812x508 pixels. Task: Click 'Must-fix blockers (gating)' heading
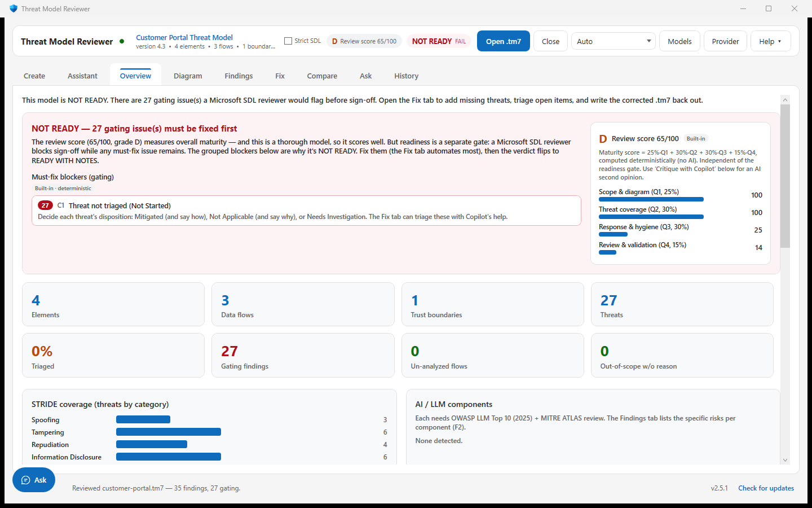click(73, 177)
